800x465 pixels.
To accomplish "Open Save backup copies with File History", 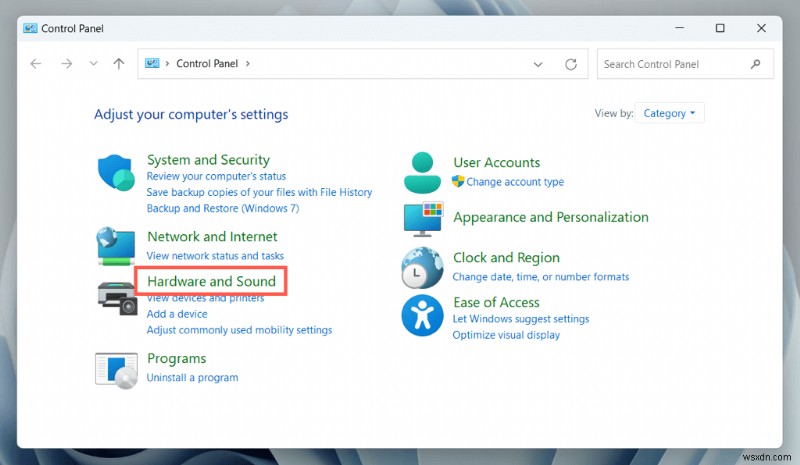I will coord(259,192).
